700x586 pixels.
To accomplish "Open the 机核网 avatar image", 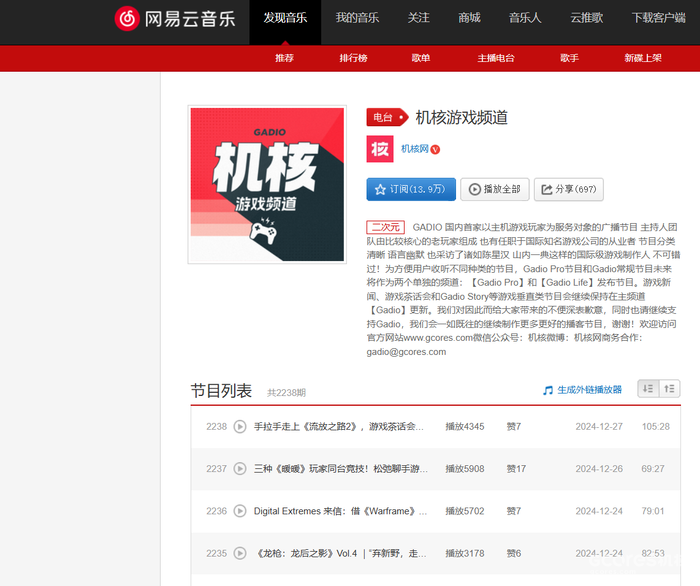I will pyautogui.click(x=380, y=149).
